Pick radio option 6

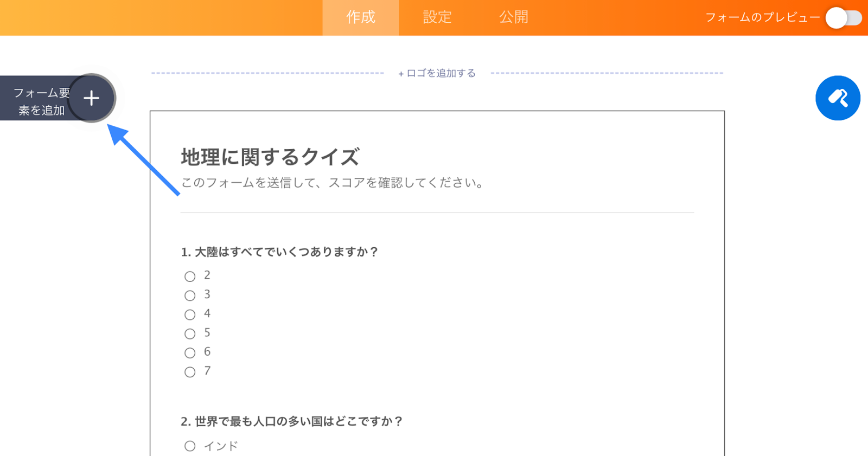click(x=190, y=353)
